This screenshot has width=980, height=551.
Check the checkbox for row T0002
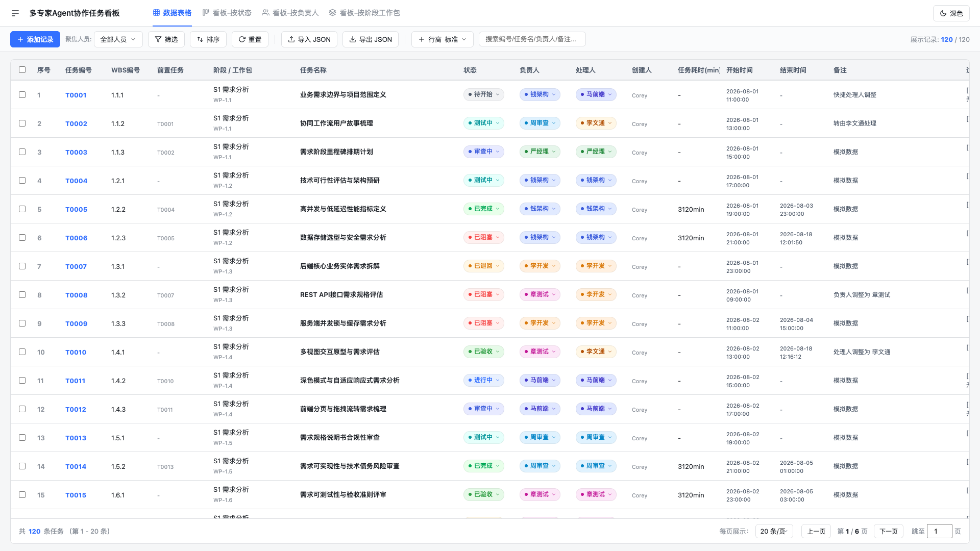(x=22, y=123)
